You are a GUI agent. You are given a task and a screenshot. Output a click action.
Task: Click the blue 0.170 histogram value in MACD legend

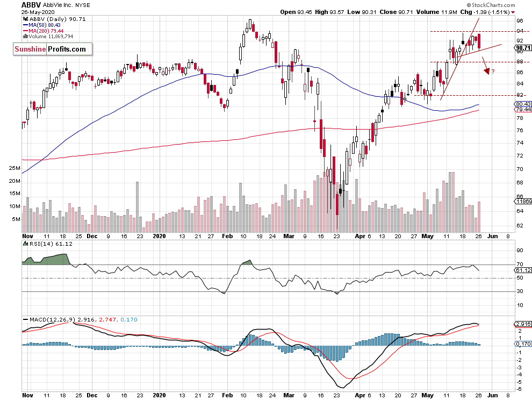click(x=129, y=319)
